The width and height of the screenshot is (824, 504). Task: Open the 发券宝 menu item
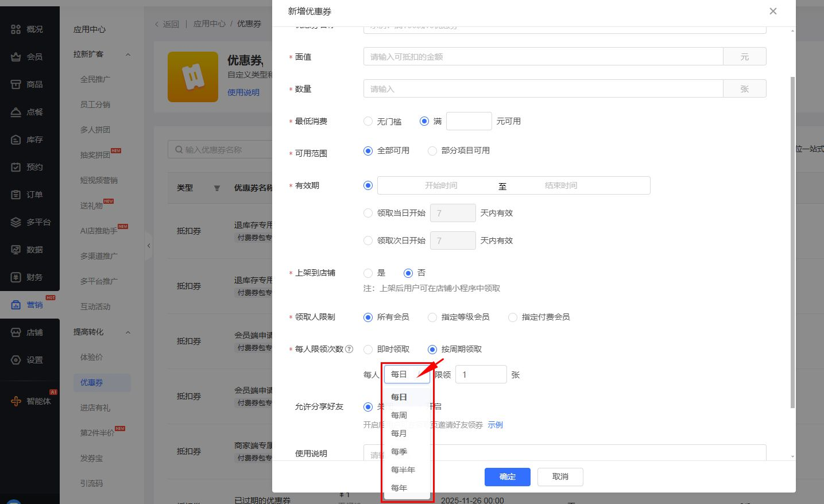(x=91, y=458)
